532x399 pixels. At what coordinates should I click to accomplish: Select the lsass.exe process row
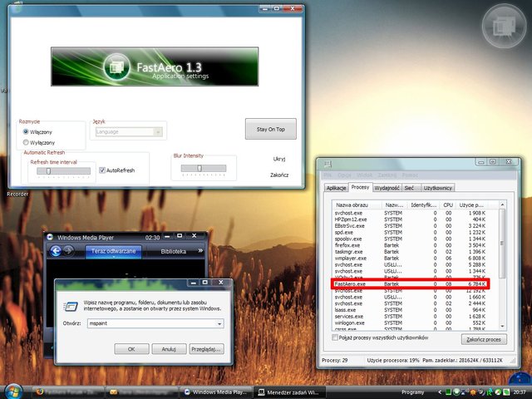411,310
